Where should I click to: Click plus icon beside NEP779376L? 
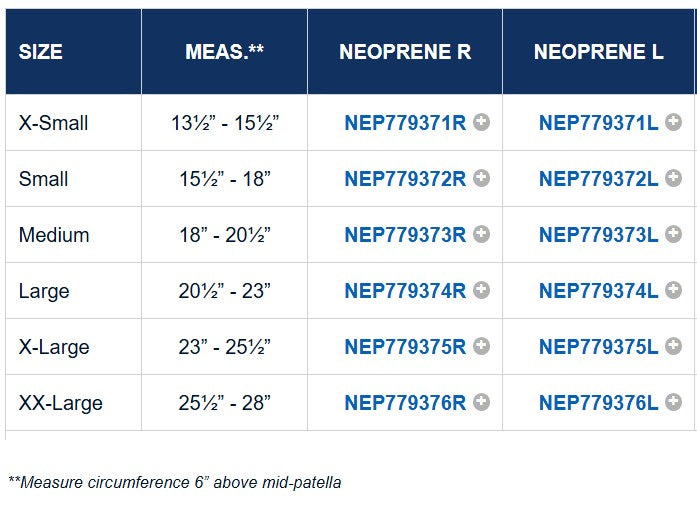pyautogui.click(x=674, y=402)
